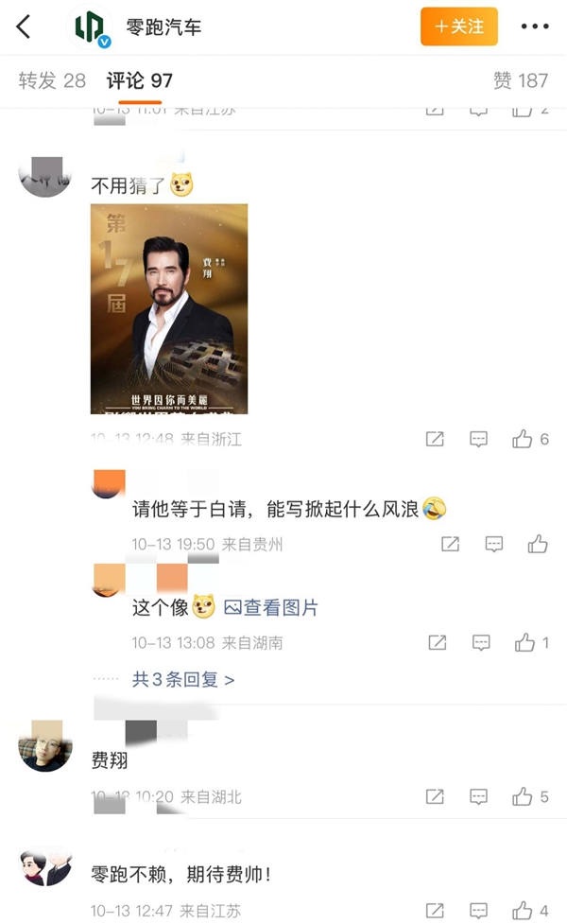Follow 零跑汽车 with the 关注 button

pyautogui.click(x=459, y=26)
